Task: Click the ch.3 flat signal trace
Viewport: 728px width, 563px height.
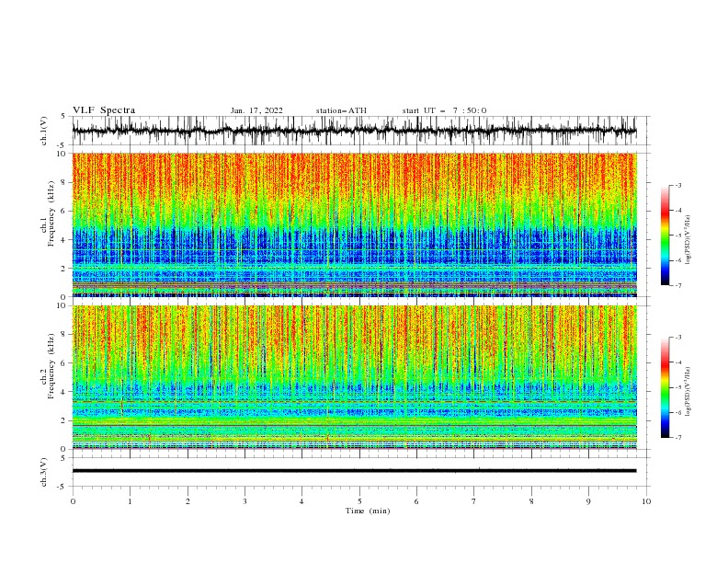Action: (x=354, y=471)
